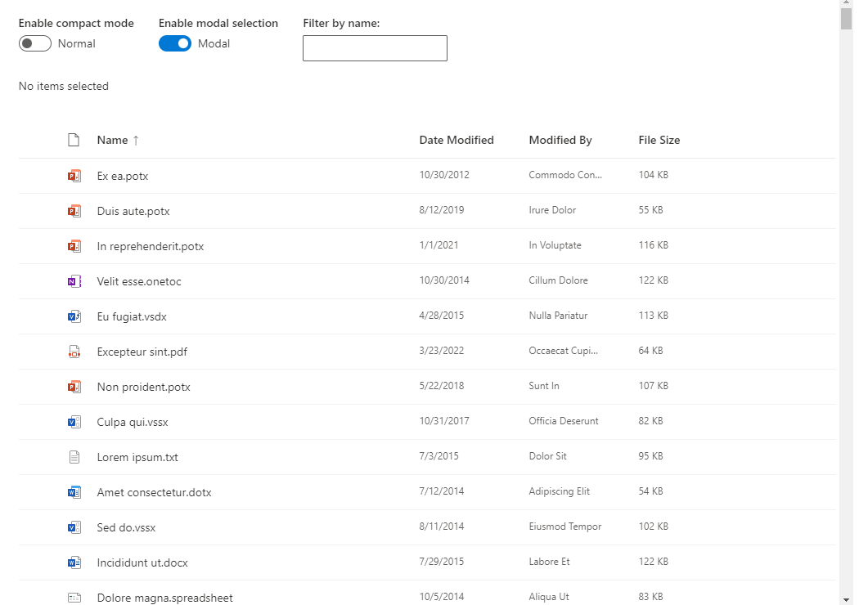Select the Lorem ipsum.txt file name
Image resolution: width=868 pixels, height=605 pixels.
pos(137,457)
